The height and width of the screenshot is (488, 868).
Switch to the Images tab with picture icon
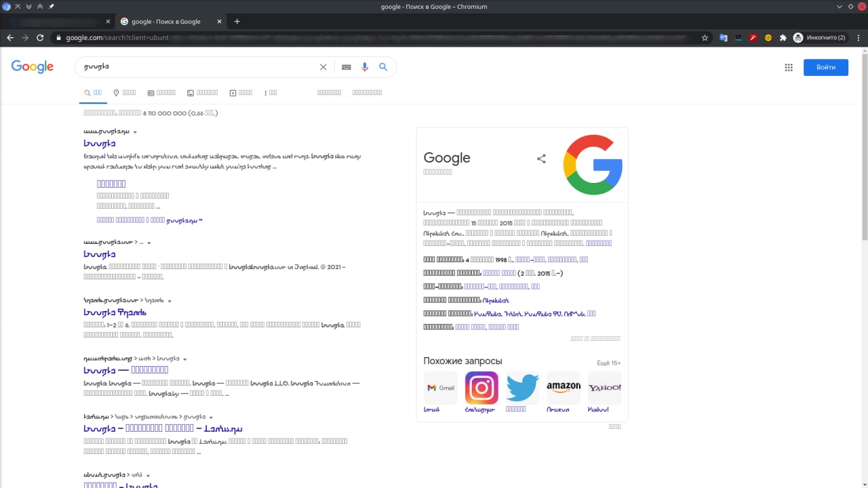click(203, 93)
